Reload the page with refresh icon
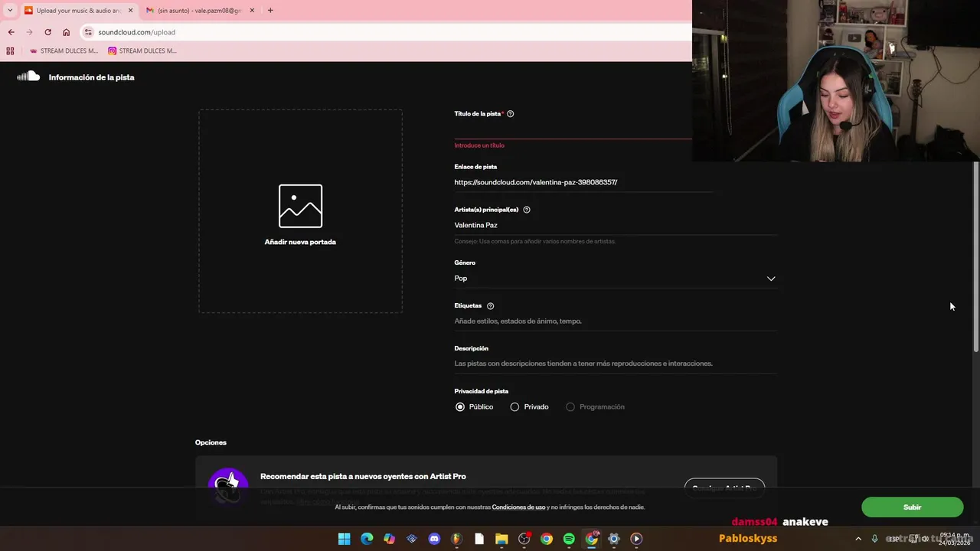The height and width of the screenshot is (551, 980). pos(47,32)
